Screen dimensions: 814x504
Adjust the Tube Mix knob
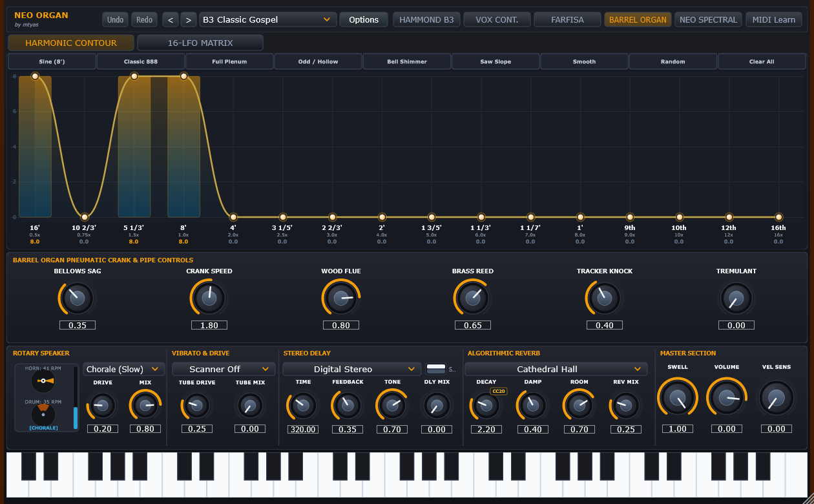250,406
